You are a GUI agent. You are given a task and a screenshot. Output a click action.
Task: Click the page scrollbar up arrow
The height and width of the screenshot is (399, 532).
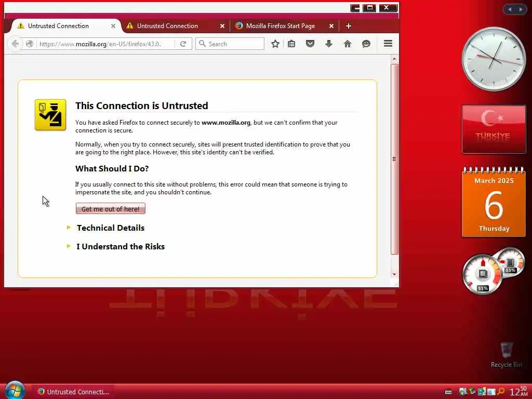point(394,59)
